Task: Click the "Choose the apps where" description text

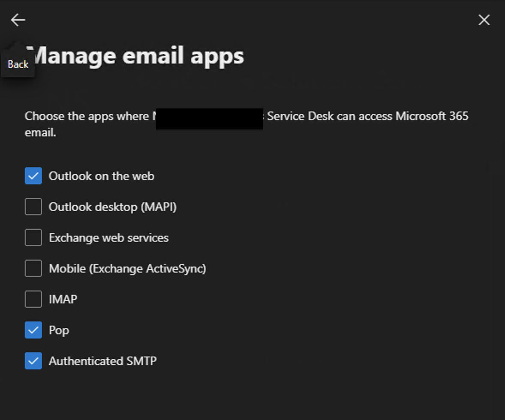Action: click(246, 124)
